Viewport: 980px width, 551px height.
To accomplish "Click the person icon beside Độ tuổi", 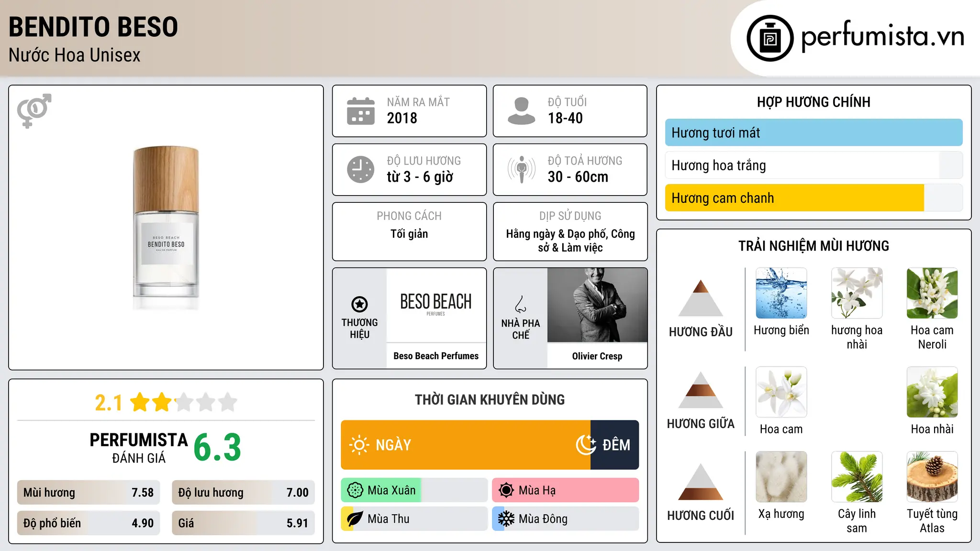I will click(521, 111).
